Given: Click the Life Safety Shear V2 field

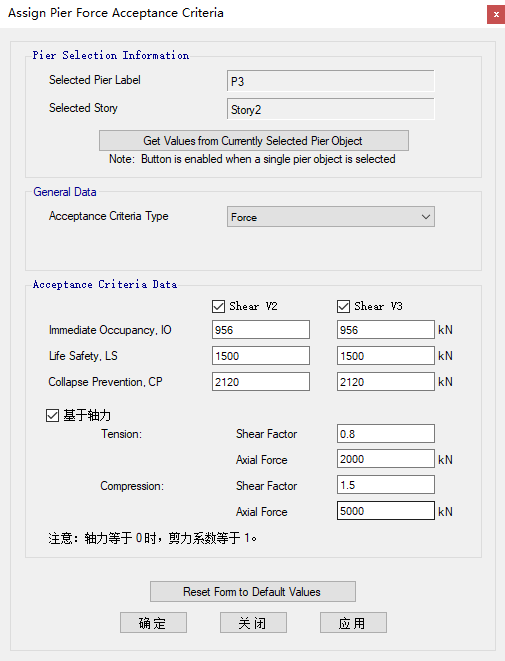Looking at the screenshot, I should click(x=261, y=356).
